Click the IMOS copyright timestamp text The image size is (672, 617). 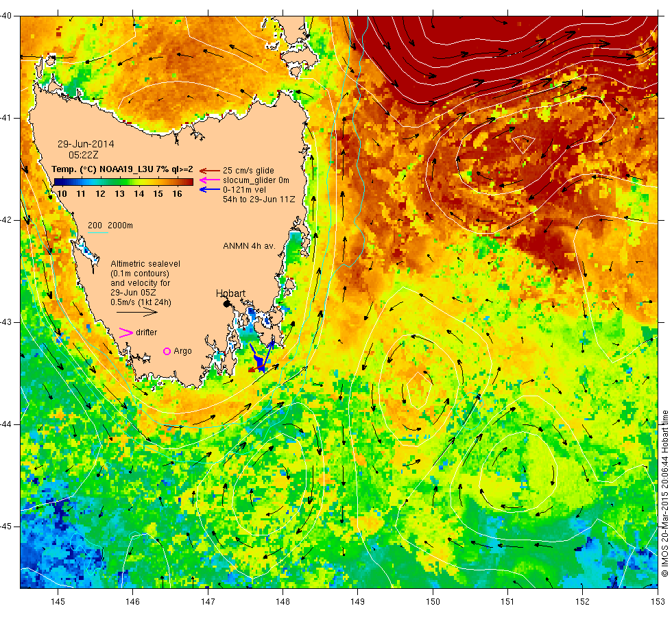[664, 494]
